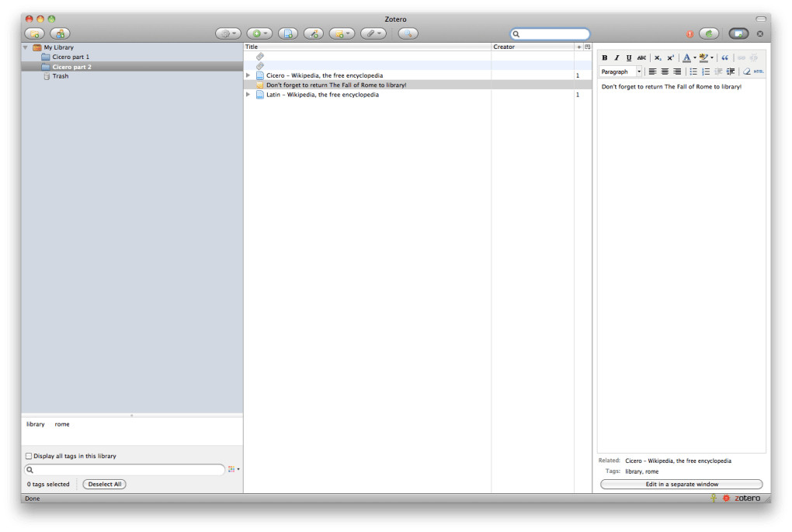Screen dimensions: 792x532
Task: Open the Paragraph format dropdown
Action: (x=620, y=71)
